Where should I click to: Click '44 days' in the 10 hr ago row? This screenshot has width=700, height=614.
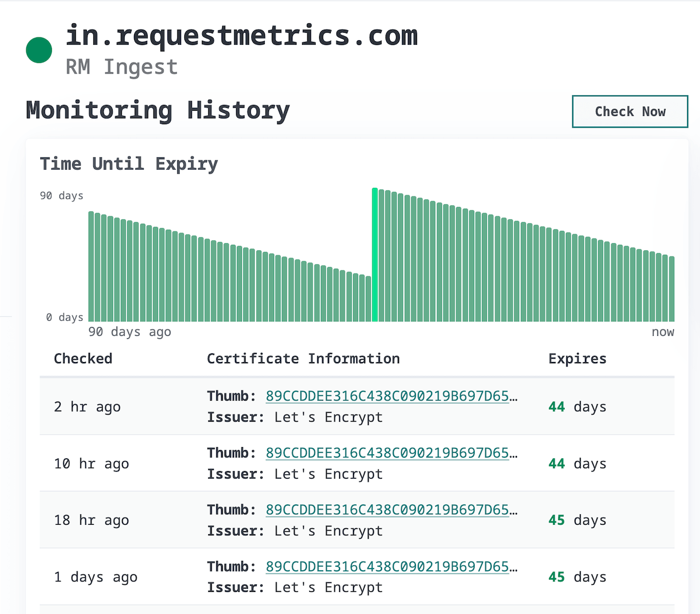tap(577, 464)
